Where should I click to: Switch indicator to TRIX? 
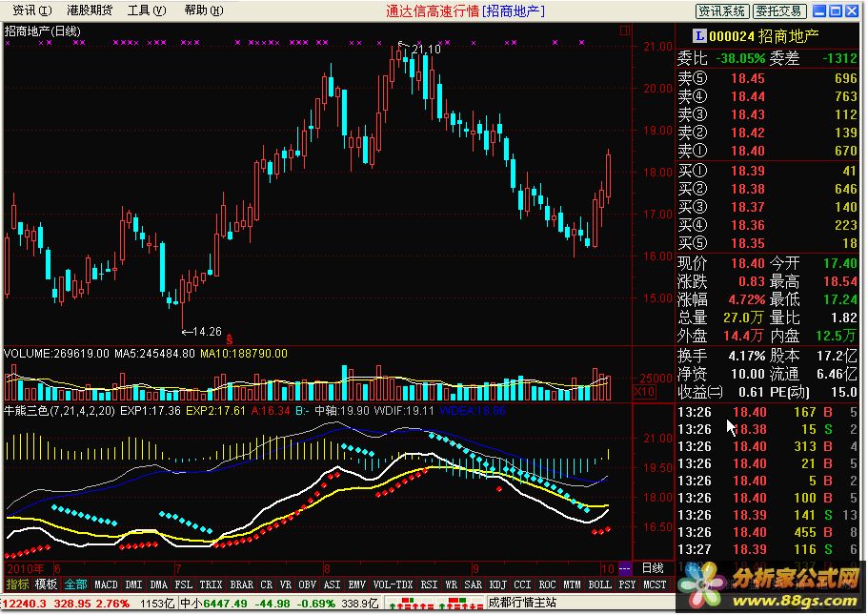pyautogui.click(x=211, y=584)
